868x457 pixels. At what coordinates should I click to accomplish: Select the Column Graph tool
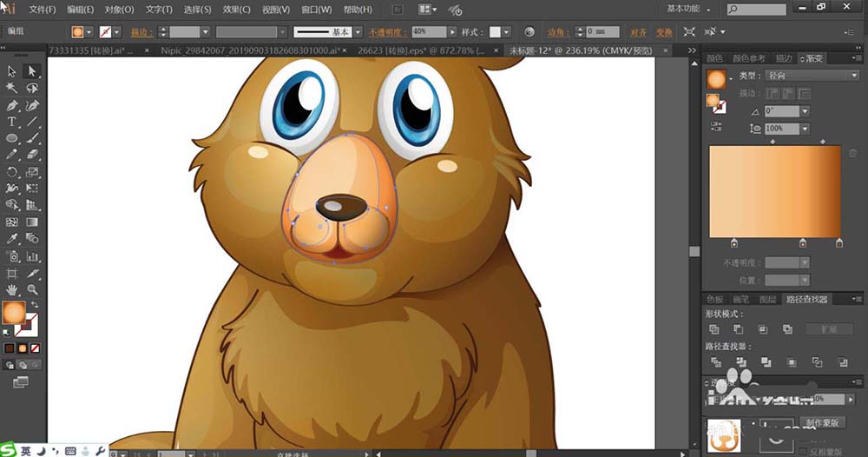tap(32, 256)
